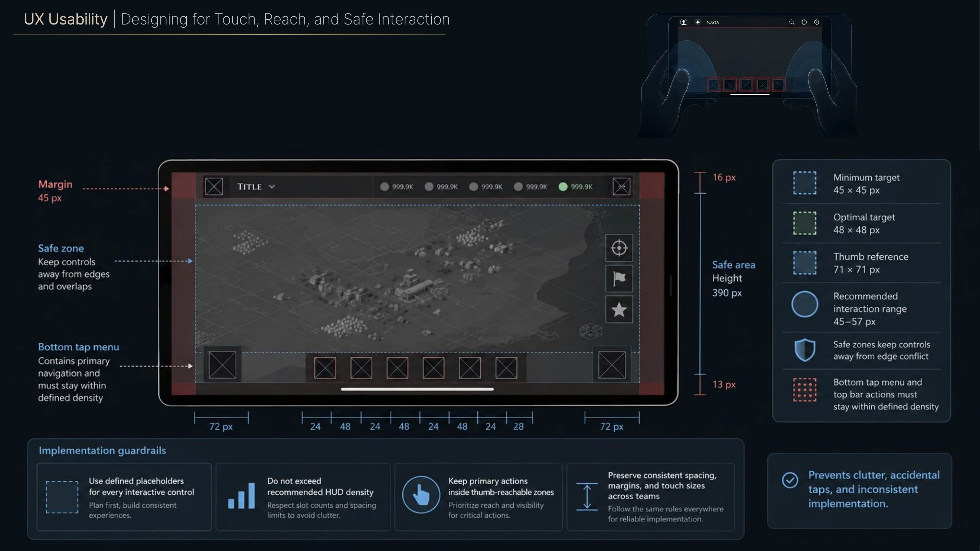The height and width of the screenshot is (551, 980).
Task: Click the bar chart HUD density icon
Action: click(x=241, y=496)
